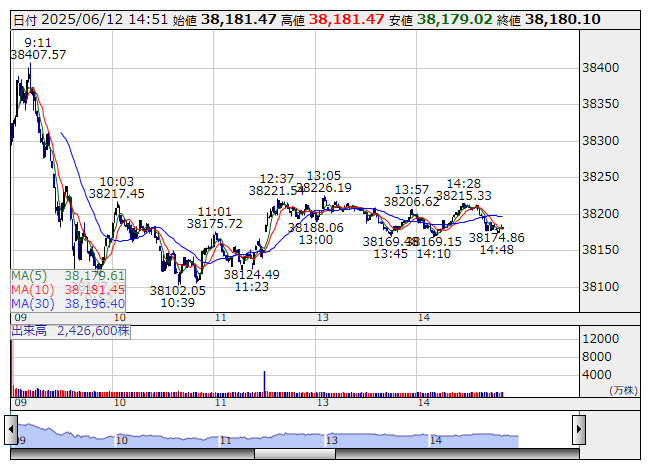
Task: Click the left scroll arrow of the navigator
Action: coord(11,429)
